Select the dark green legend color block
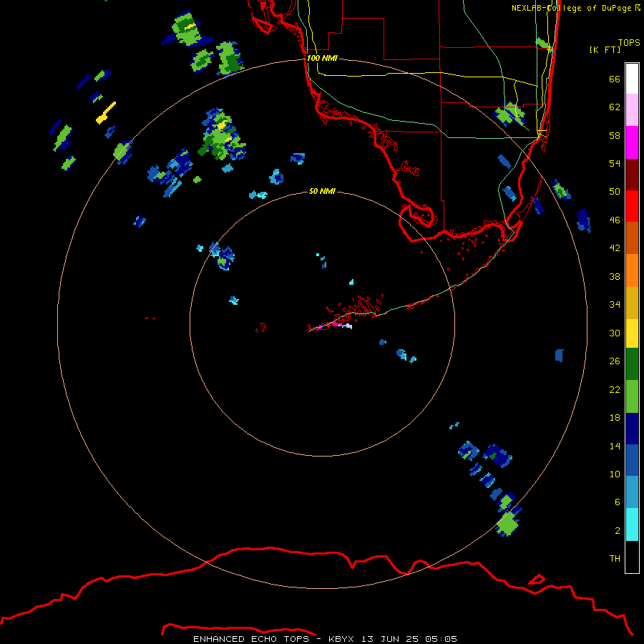The width and height of the screenshot is (644, 644). pyautogui.click(x=632, y=364)
